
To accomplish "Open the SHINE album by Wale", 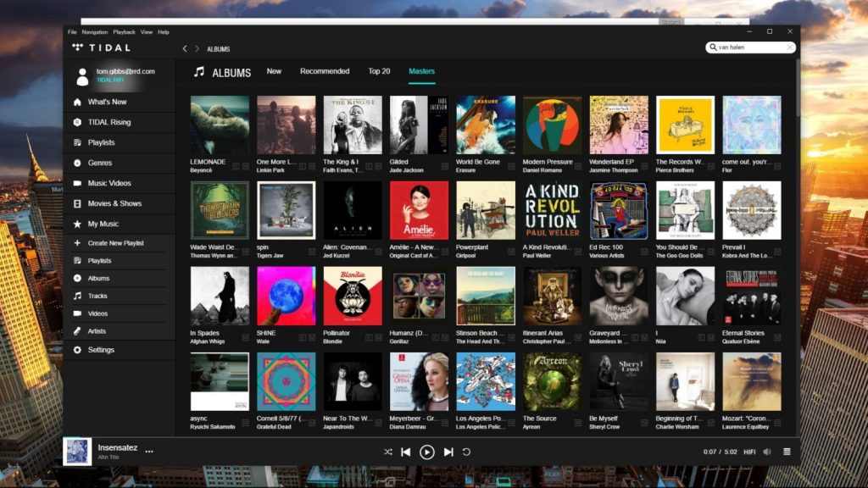I will point(287,296).
